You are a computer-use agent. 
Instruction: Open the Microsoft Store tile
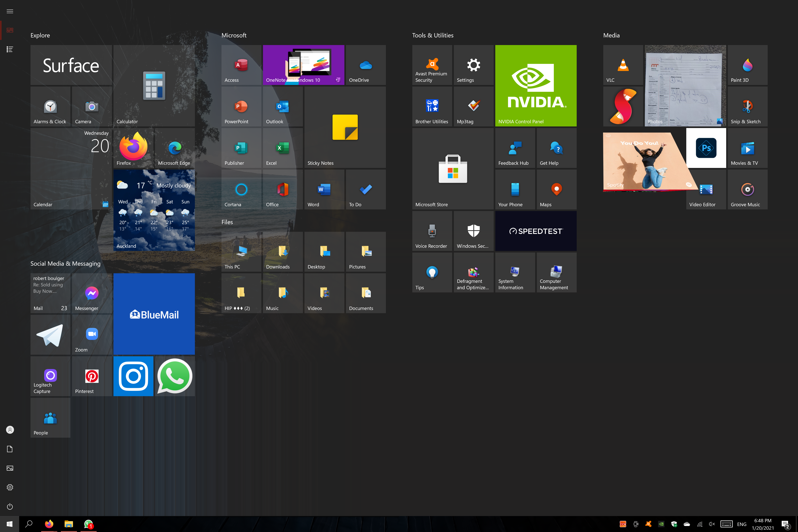[453, 169]
